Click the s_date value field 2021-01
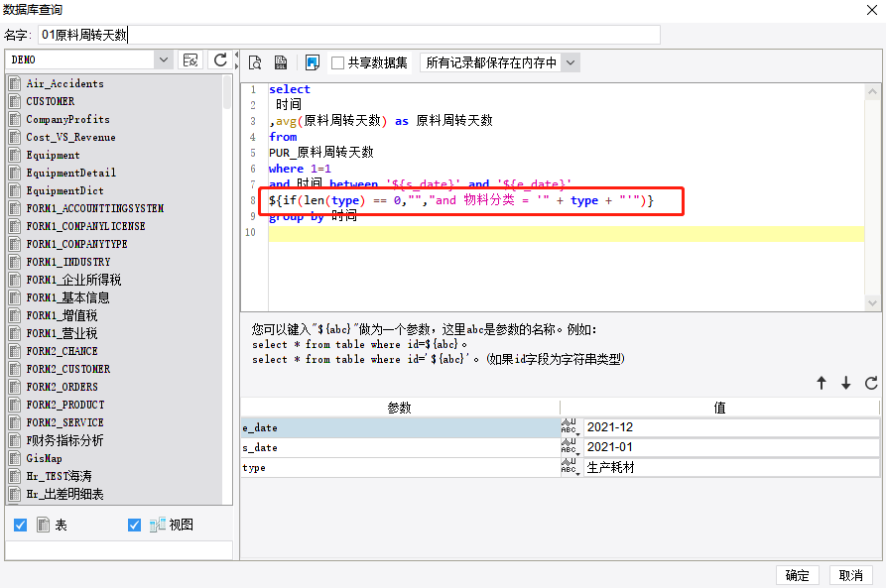This screenshot has height=588, width=886. point(731,447)
